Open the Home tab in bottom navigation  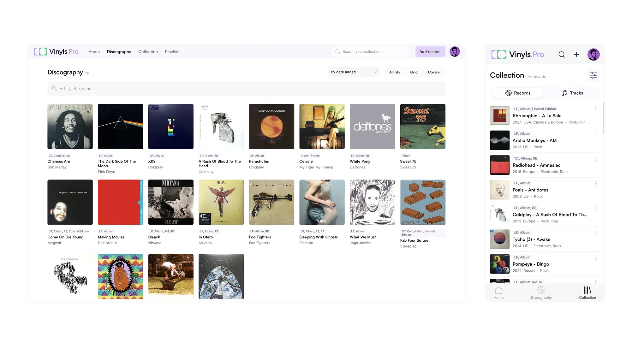coord(498,293)
